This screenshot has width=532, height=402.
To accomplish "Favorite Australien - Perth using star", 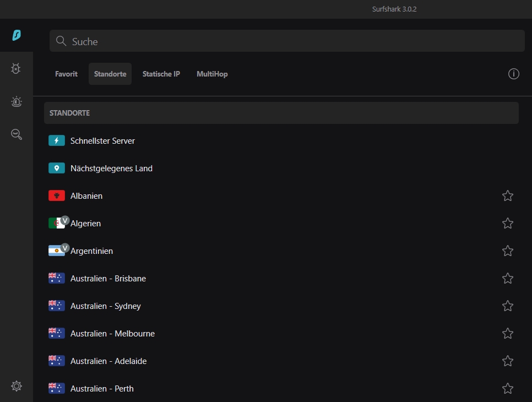I will [508, 388].
